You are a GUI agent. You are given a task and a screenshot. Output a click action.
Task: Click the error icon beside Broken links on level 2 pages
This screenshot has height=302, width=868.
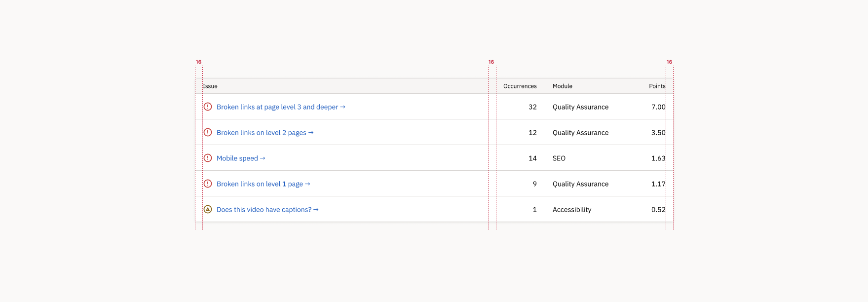pos(208,132)
